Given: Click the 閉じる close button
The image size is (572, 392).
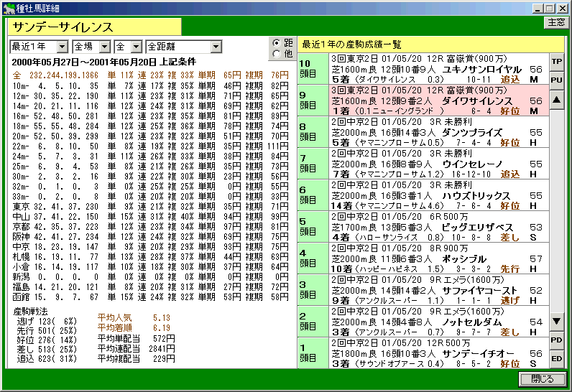Looking at the screenshot, I should point(542,379).
